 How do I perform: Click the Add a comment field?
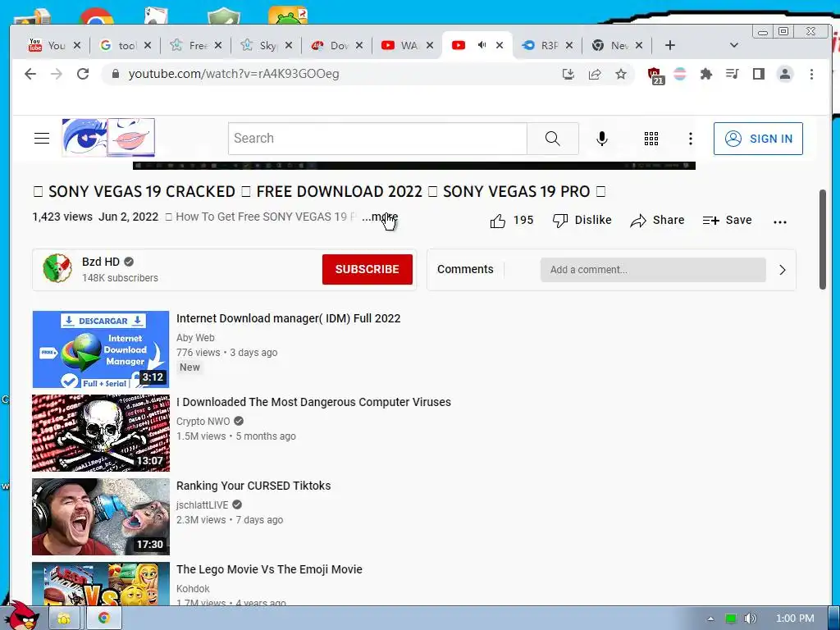(652, 269)
